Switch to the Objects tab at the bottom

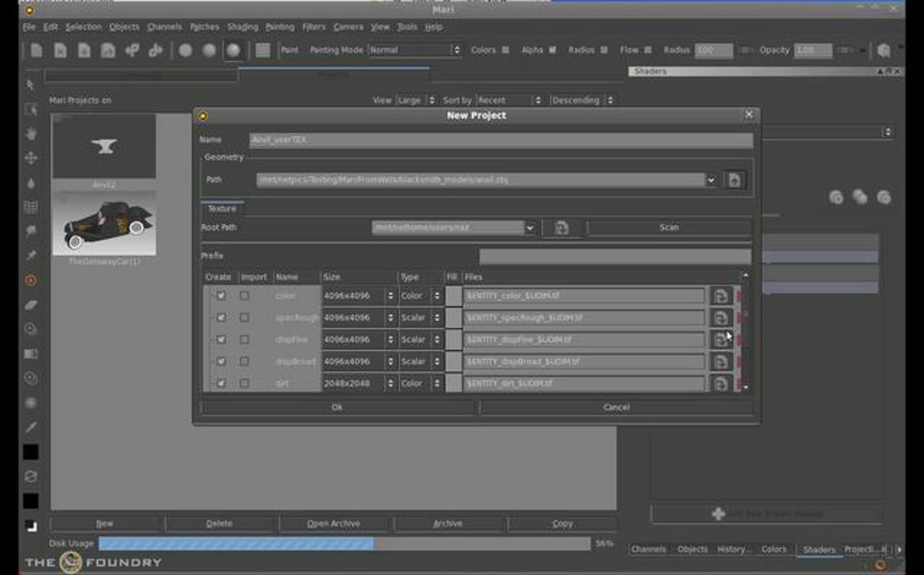(692, 550)
